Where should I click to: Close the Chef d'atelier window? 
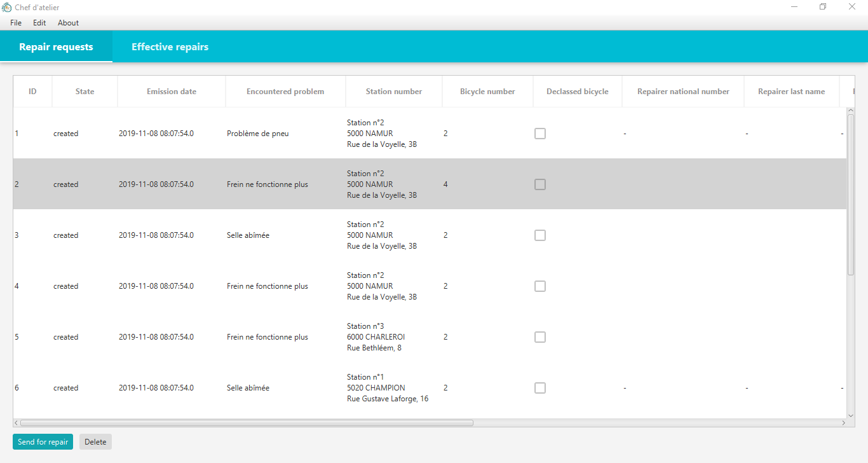[x=852, y=6]
